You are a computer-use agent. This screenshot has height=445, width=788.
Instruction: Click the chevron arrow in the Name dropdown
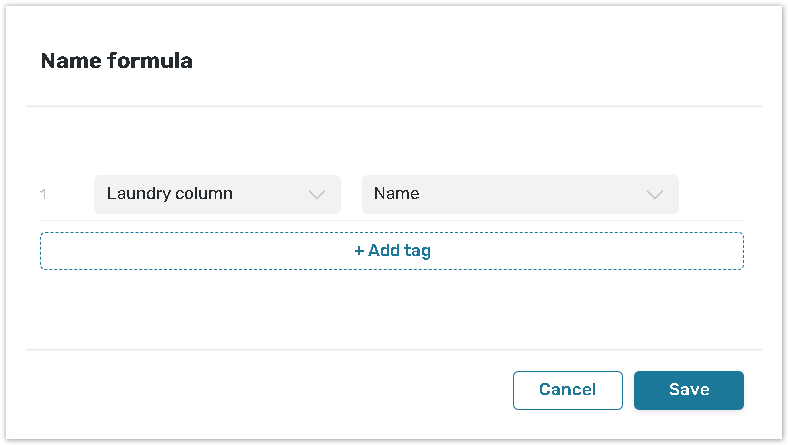[655, 194]
